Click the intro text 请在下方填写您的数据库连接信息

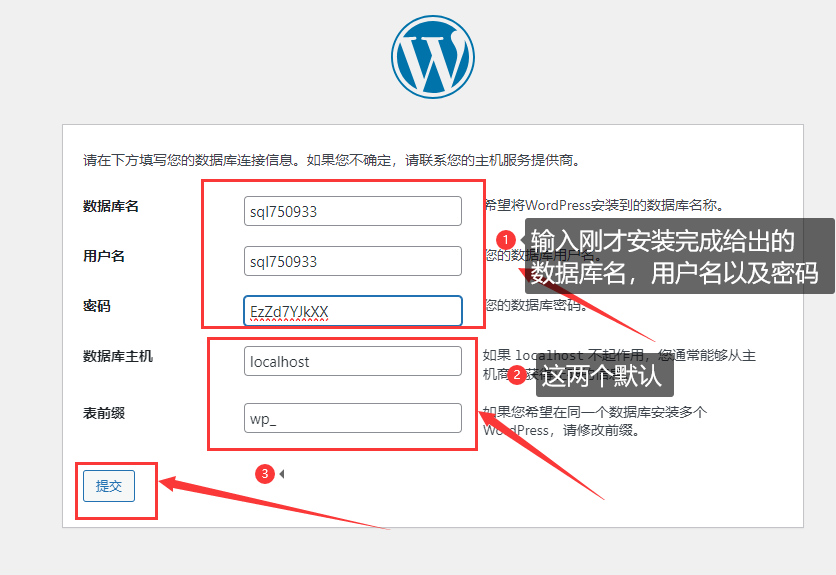187,160
